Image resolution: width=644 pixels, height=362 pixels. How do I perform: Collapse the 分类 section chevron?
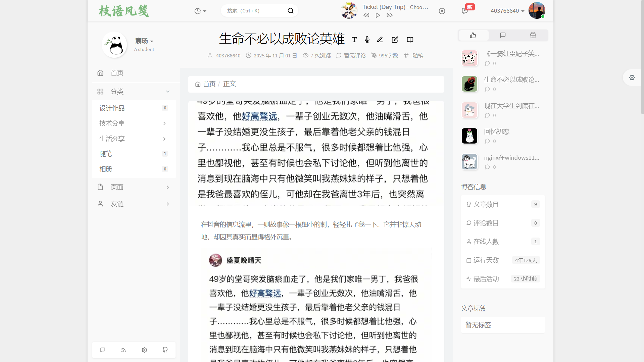167,91
